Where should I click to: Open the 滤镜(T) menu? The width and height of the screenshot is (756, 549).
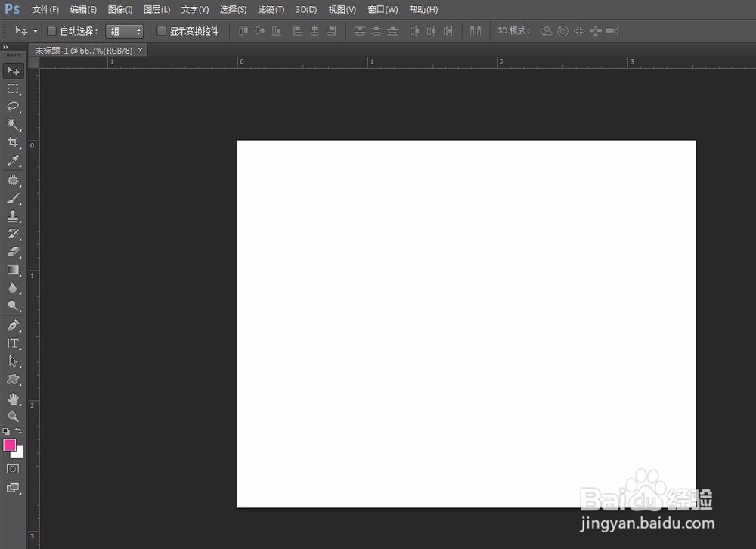coord(271,10)
